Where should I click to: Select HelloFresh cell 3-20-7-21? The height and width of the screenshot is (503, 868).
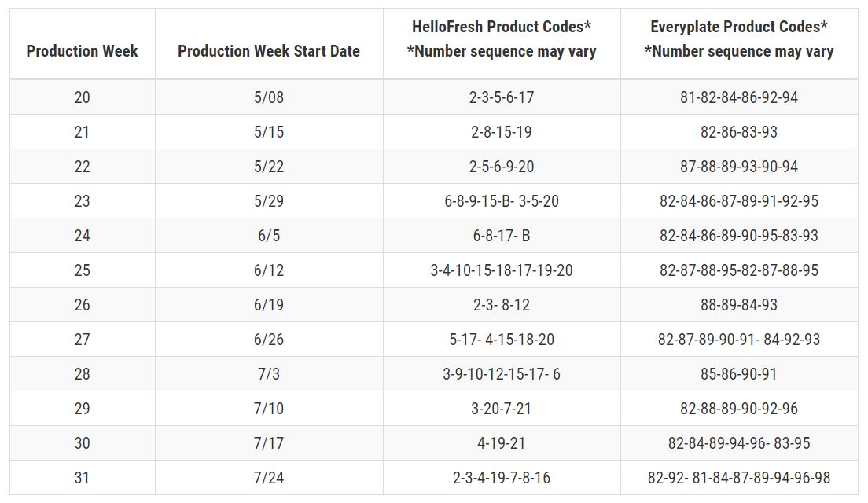(502, 409)
